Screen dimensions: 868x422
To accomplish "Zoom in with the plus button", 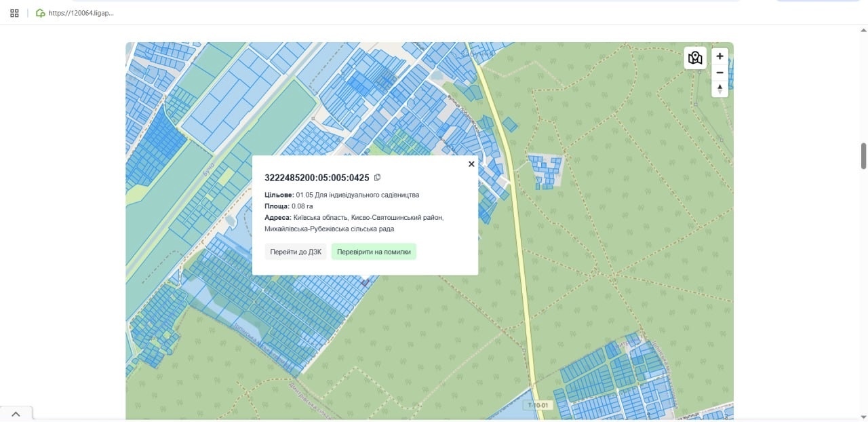I will (719, 56).
